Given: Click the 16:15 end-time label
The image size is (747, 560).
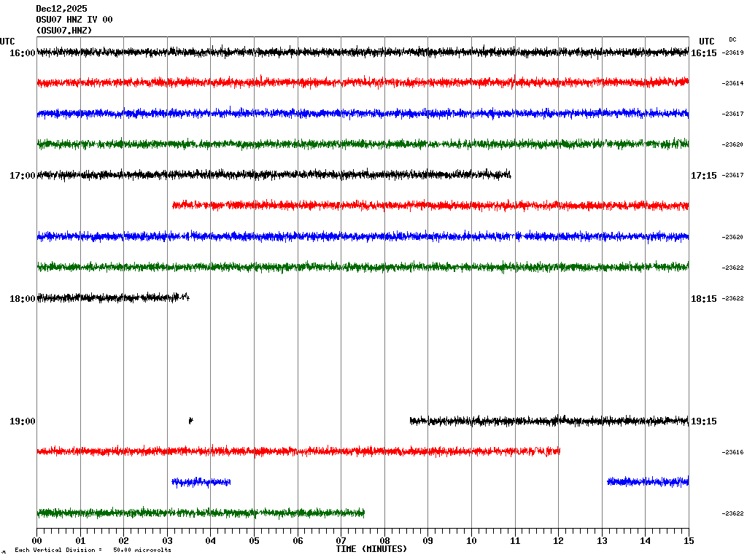Looking at the screenshot, I should coord(703,53).
